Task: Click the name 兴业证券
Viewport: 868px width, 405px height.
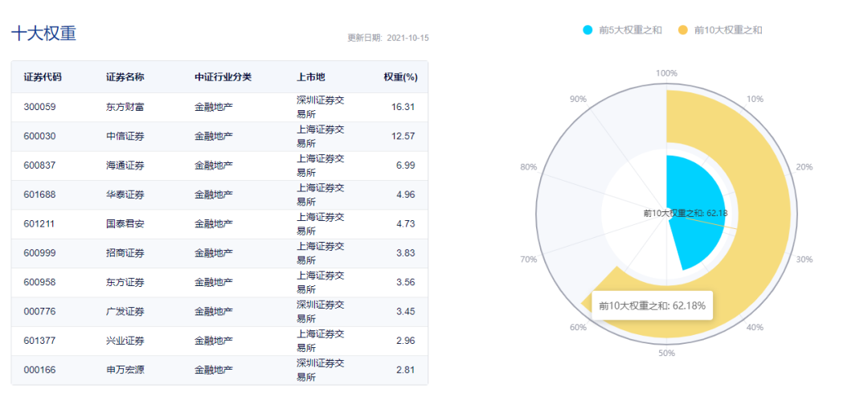Action: pos(125,341)
